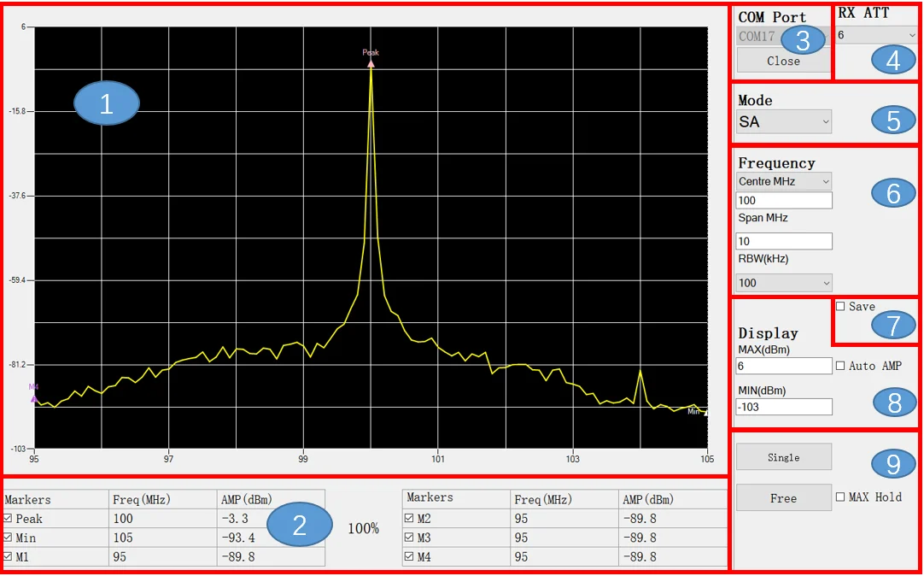
Task: Open the RBW(kHz) dropdown showing 100
Action: (784, 283)
